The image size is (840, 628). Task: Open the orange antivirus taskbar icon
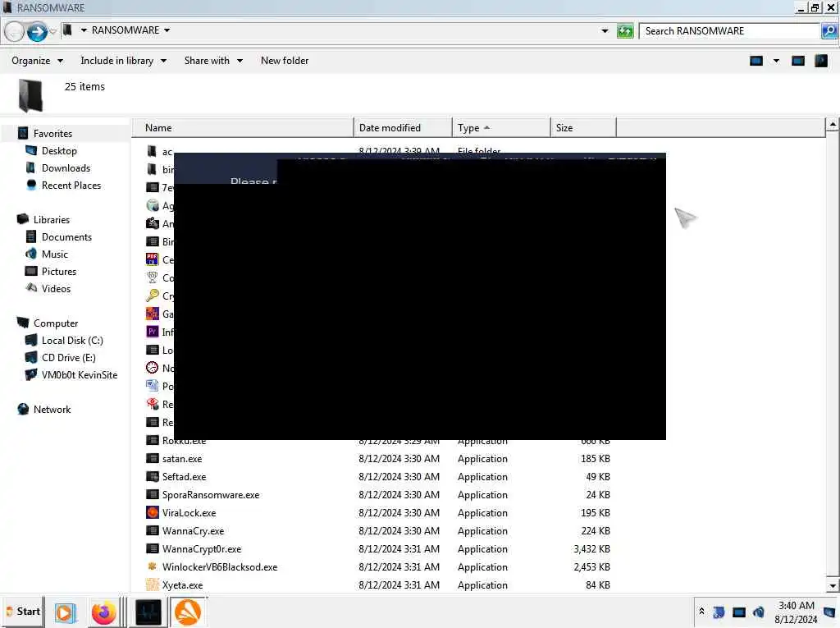click(188, 612)
